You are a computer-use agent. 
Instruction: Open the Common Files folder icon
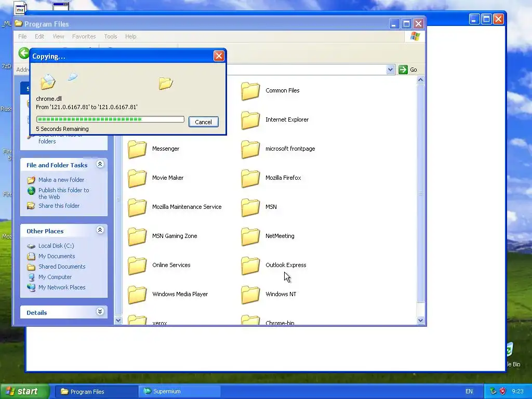[250, 91]
